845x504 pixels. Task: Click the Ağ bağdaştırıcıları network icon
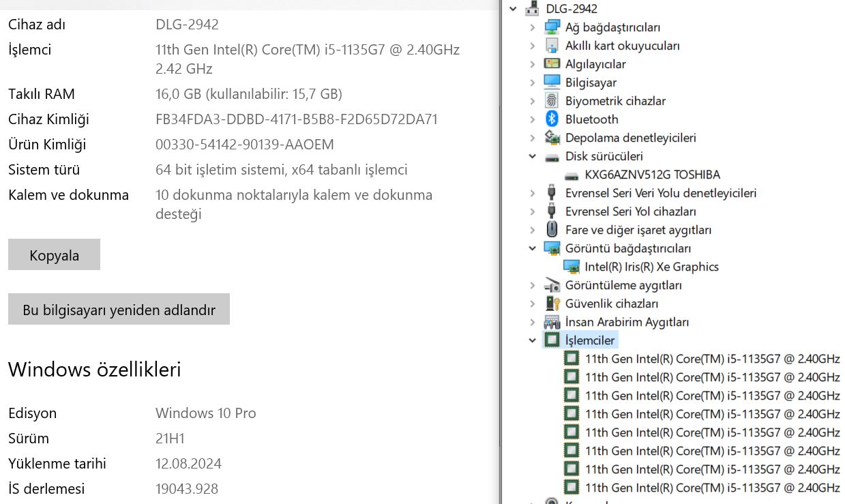coord(552,27)
